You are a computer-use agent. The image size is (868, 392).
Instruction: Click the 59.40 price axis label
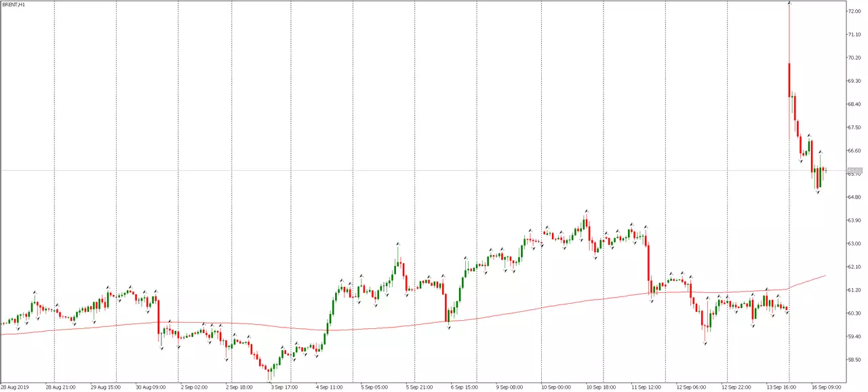854,336
